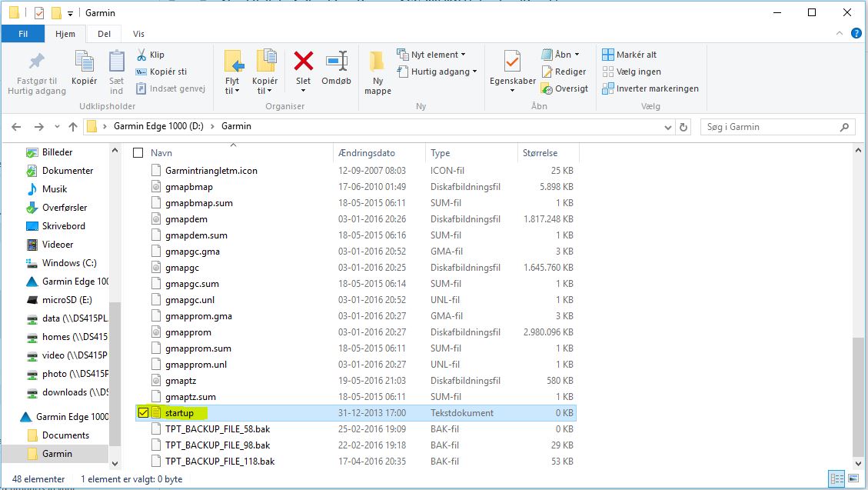The height and width of the screenshot is (490, 868).
Task: Click Vælg ingen to deselect all
Action: pos(632,72)
